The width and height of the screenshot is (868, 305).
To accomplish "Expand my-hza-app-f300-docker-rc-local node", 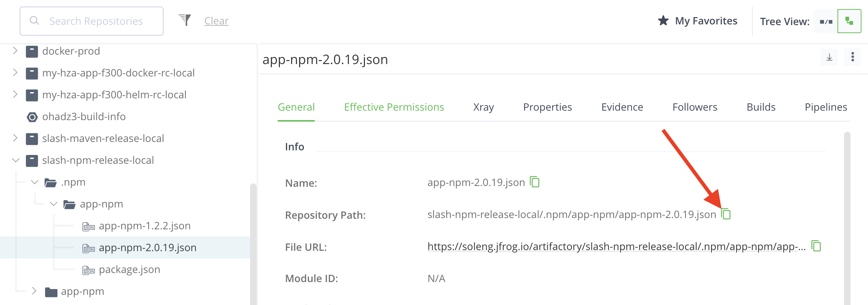I will coord(15,72).
